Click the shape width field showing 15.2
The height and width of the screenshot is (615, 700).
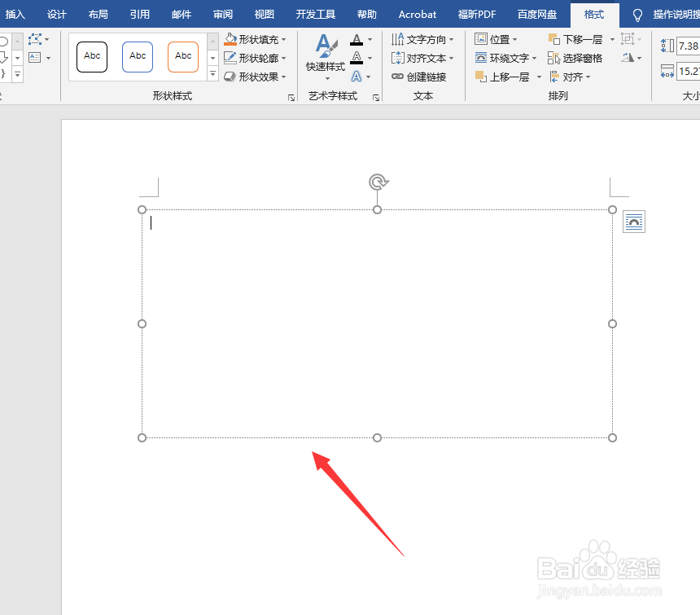pyautogui.click(x=688, y=71)
